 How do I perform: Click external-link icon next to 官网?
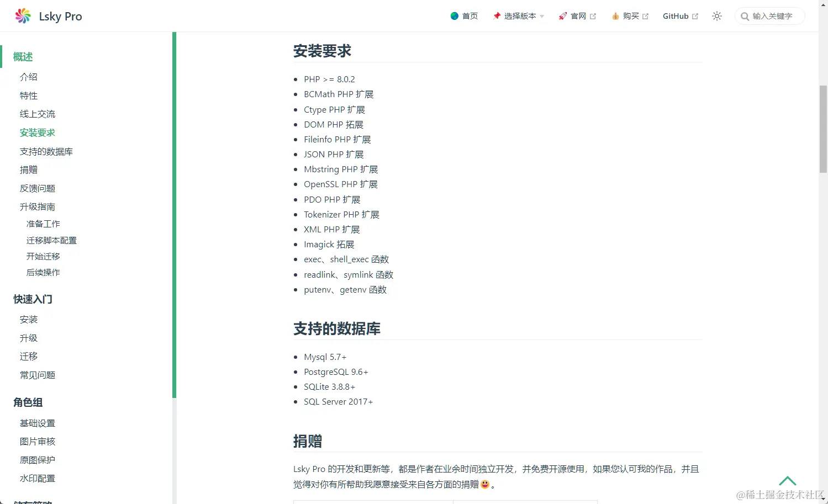click(593, 17)
